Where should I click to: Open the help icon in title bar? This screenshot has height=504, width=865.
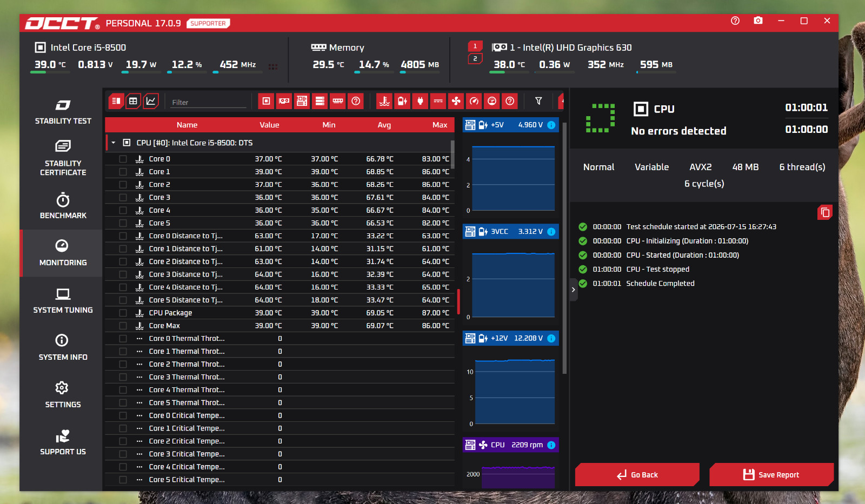pos(735,21)
